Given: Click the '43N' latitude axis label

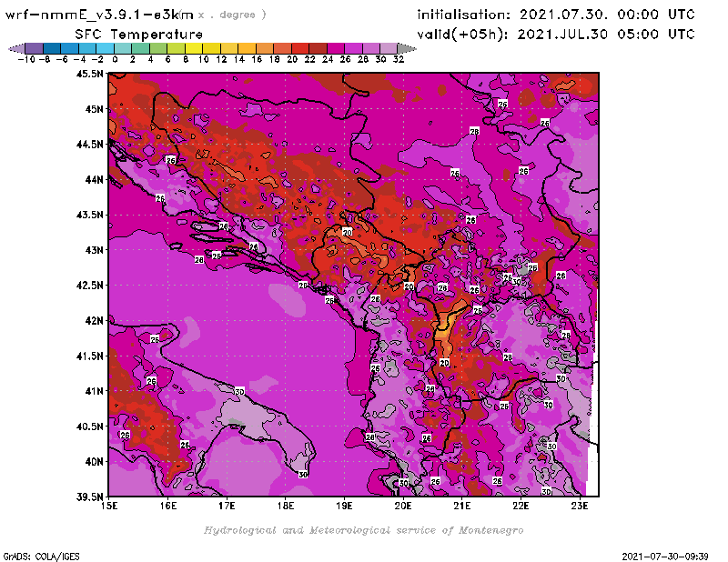Looking at the screenshot, I should pyautogui.click(x=95, y=250).
